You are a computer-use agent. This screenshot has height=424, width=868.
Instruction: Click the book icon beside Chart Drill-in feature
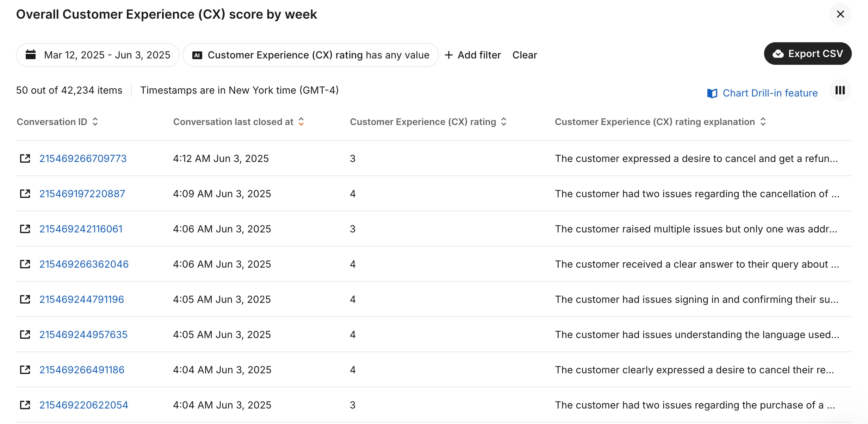pyautogui.click(x=712, y=93)
